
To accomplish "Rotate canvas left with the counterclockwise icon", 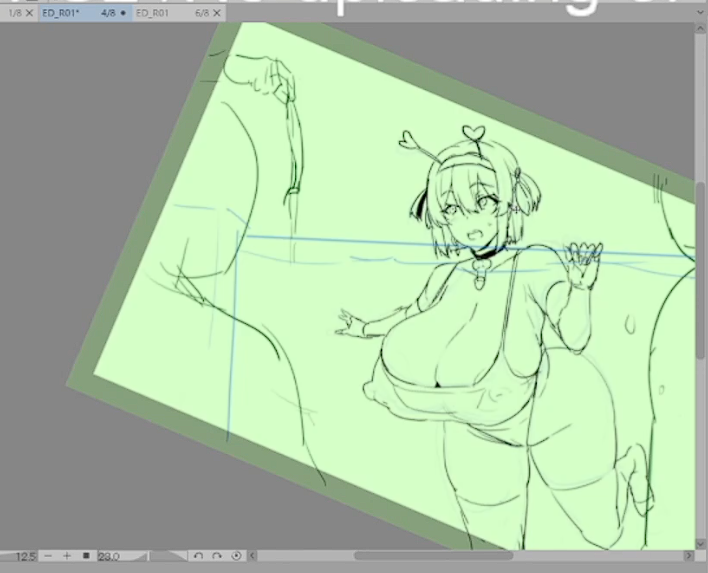I will click(x=198, y=556).
